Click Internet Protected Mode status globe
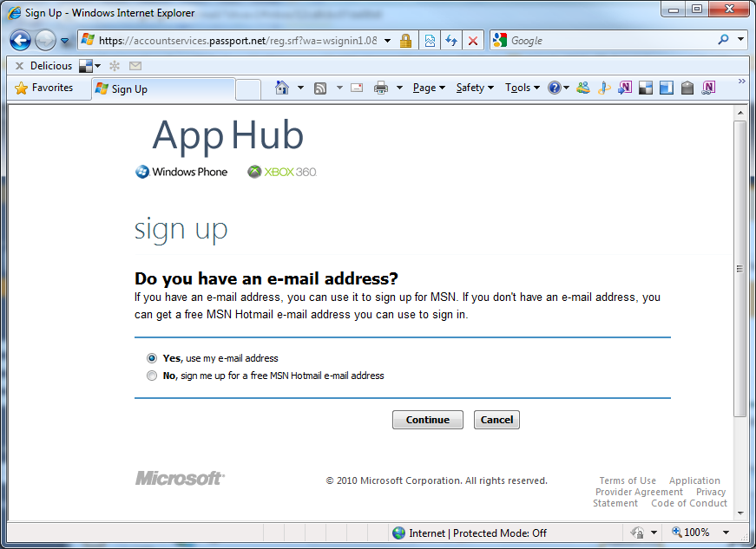This screenshot has width=756, height=549. pyautogui.click(x=398, y=533)
